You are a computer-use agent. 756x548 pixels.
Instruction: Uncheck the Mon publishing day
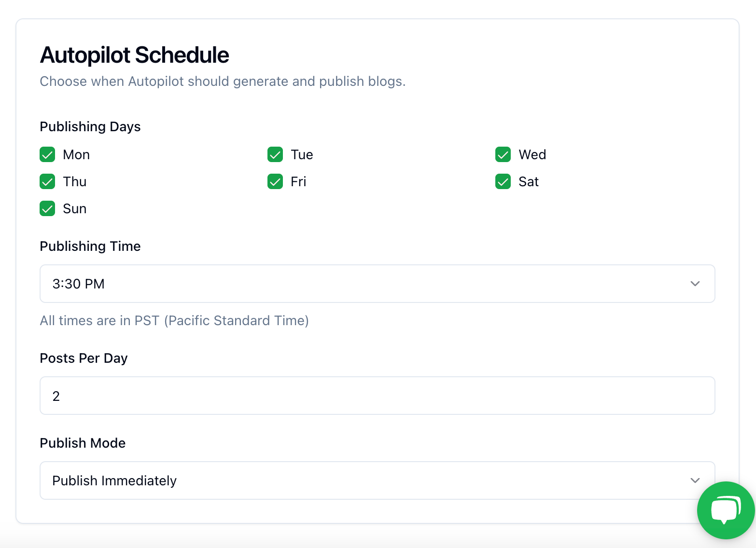(x=47, y=155)
